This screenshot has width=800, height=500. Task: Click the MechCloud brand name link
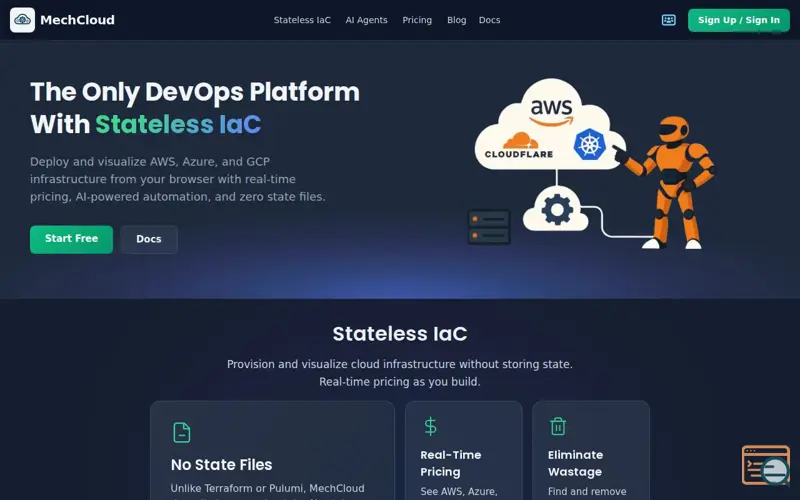(78, 20)
